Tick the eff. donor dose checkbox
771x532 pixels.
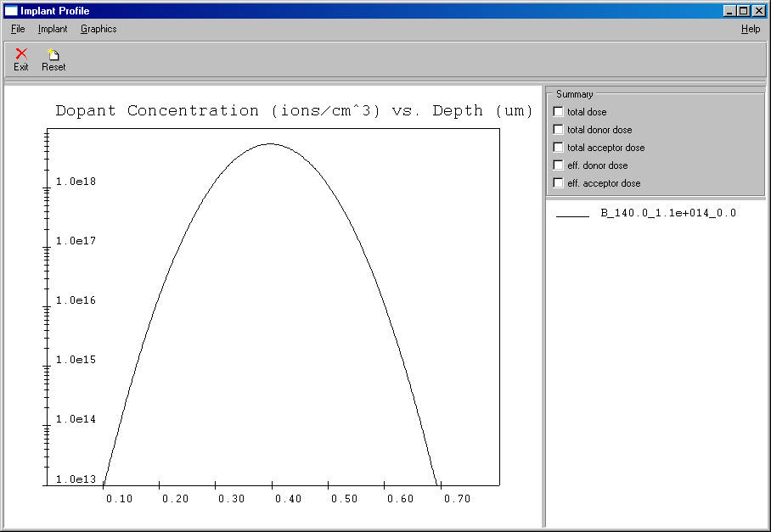coord(558,165)
